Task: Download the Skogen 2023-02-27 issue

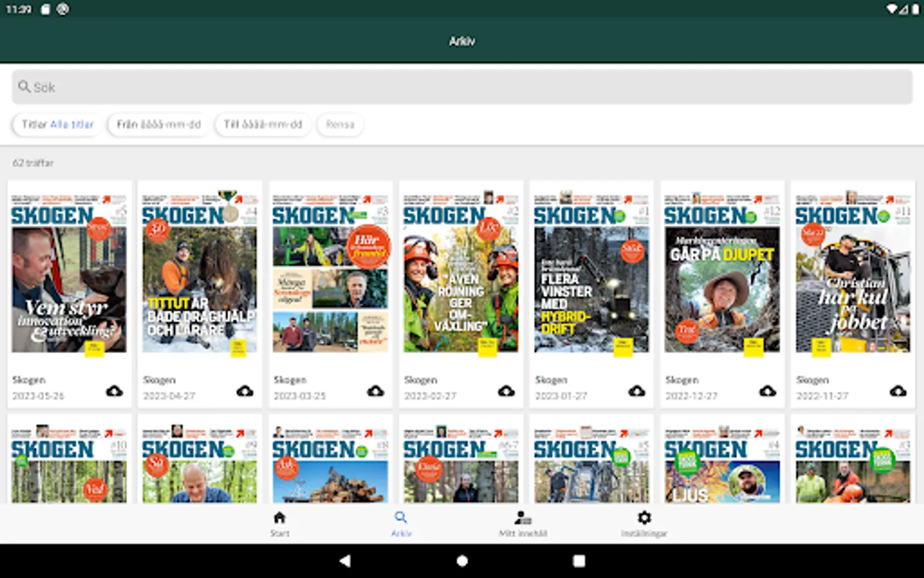Action: [506, 391]
